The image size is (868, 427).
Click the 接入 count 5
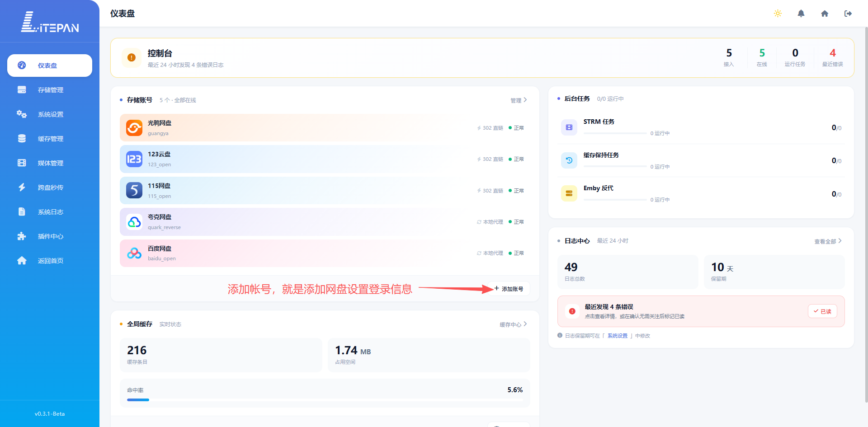(x=729, y=53)
